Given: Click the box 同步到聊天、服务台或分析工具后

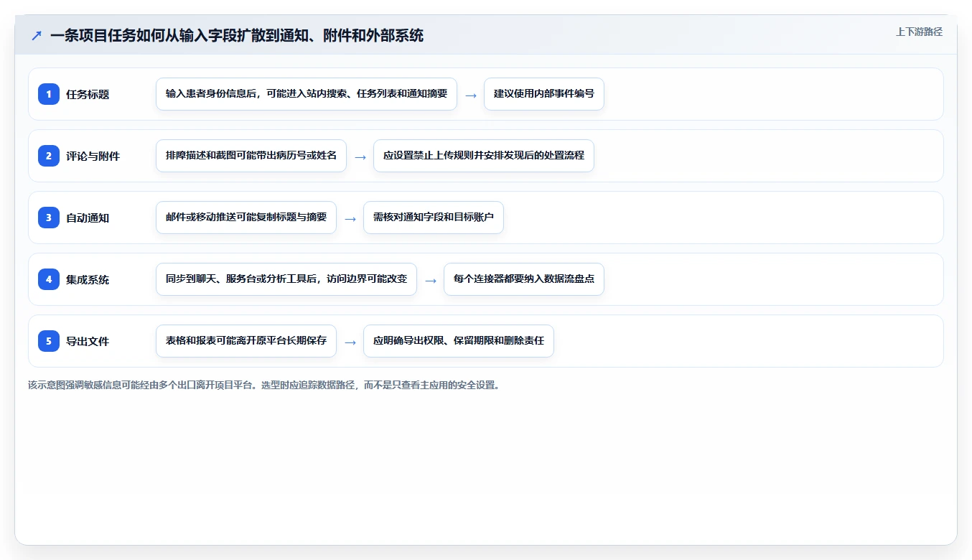Looking at the screenshot, I should coord(286,279).
